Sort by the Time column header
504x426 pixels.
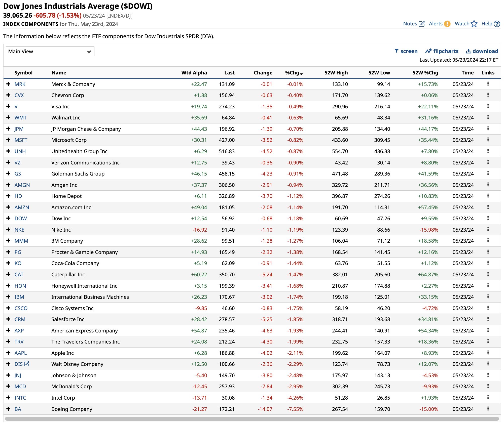point(467,73)
